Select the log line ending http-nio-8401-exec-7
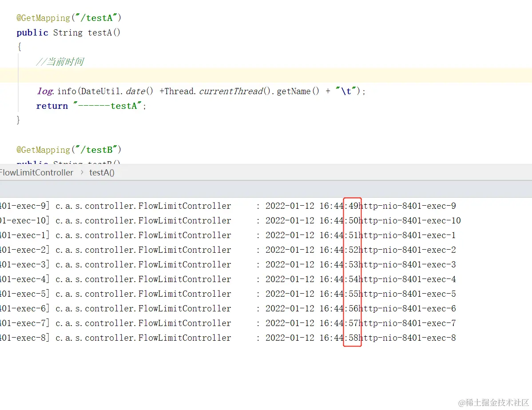The image size is (532, 410). 228,323
